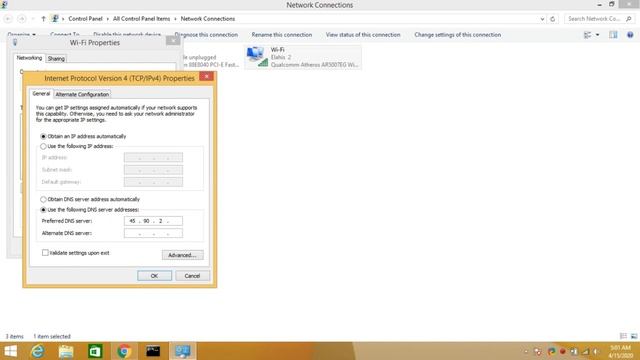
Task: Click the Alternate DNS server field
Action: point(153,233)
